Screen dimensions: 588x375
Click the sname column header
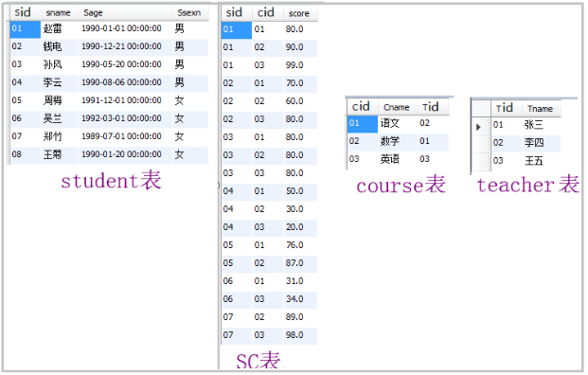(59, 12)
